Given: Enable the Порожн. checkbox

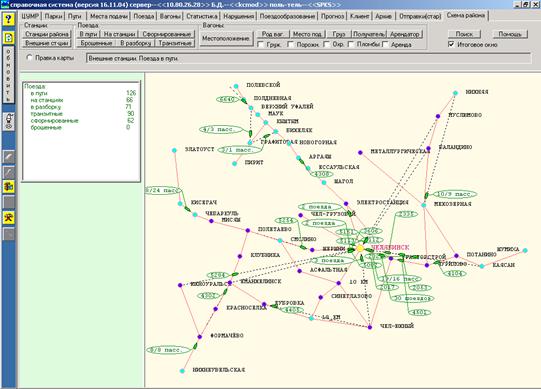Looking at the screenshot, I should coord(291,45).
